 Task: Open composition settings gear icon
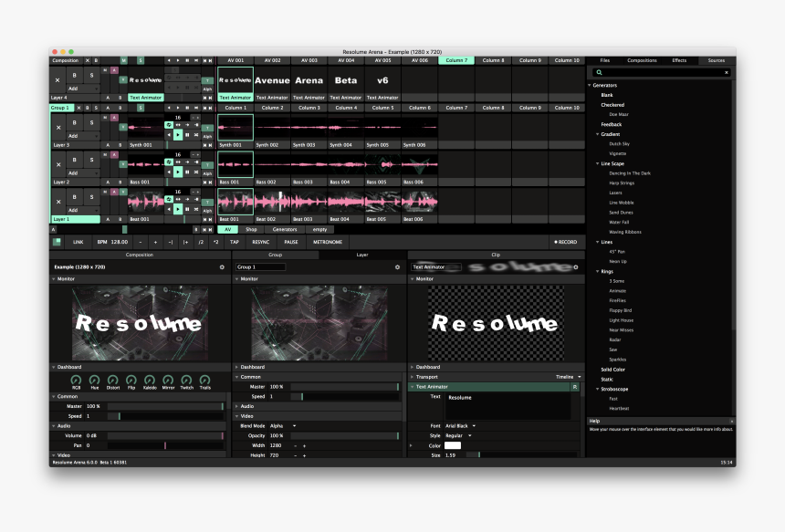click(x=222, y=267)
